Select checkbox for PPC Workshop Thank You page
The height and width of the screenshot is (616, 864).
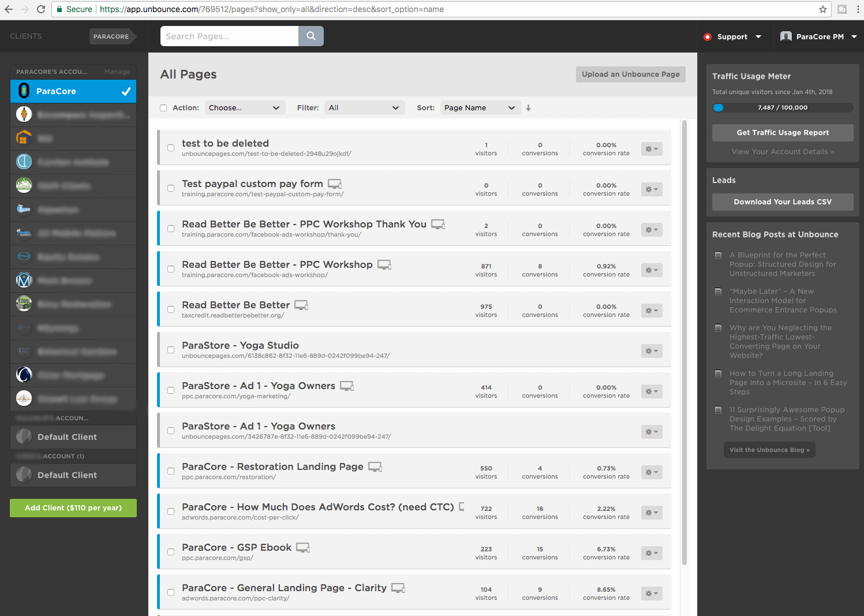(171, 229)
